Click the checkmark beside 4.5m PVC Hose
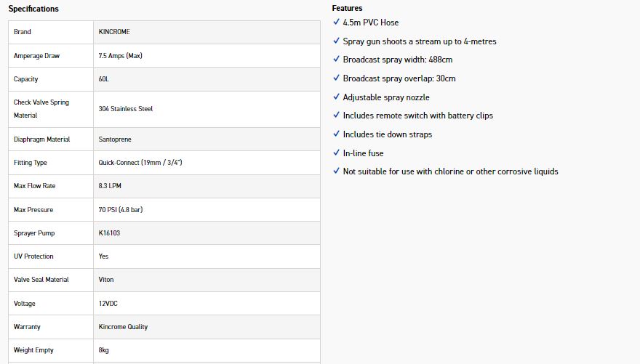The image size is (640, 364). pyautogui.click(x=336, y=23)
